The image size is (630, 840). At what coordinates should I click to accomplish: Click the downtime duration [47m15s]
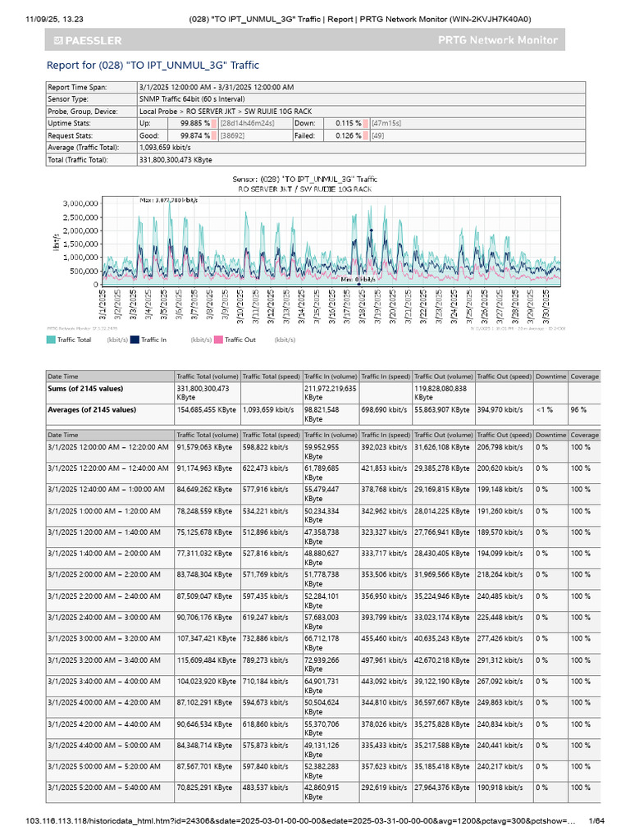coord(386,123)
